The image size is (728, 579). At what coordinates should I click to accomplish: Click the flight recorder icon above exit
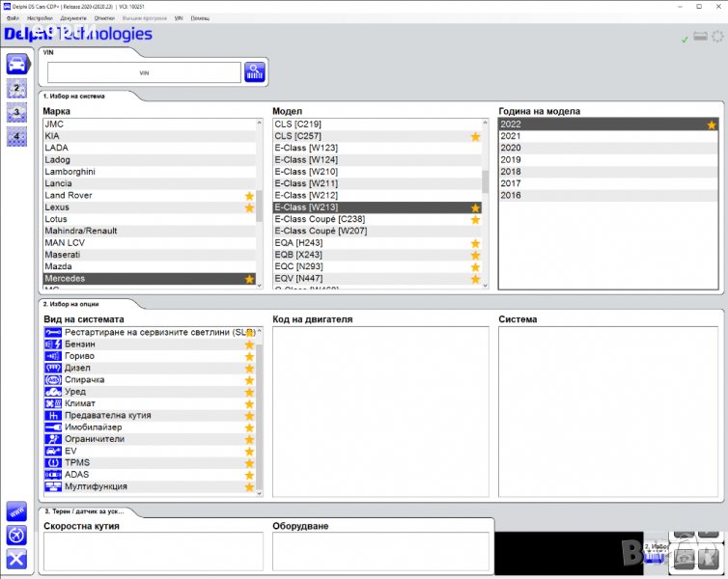(x=16, y=535)
